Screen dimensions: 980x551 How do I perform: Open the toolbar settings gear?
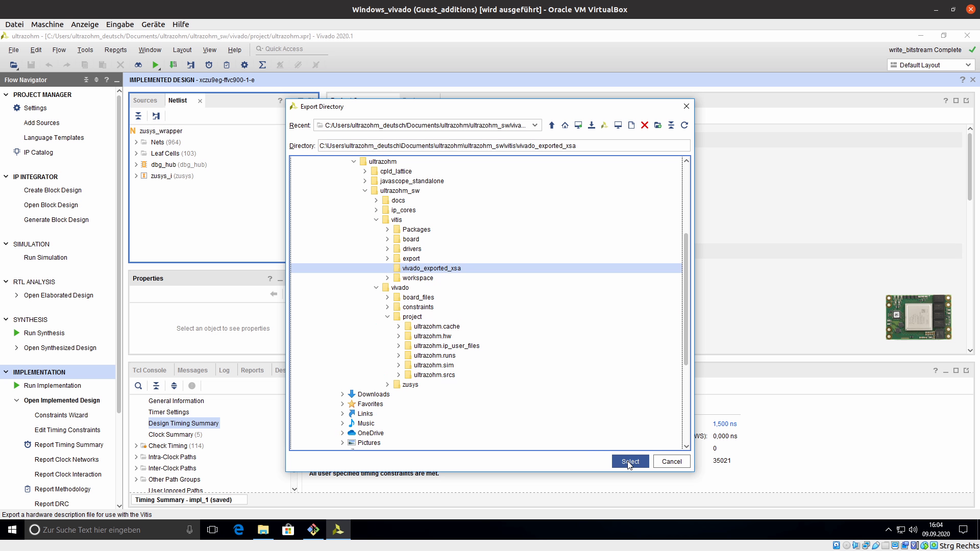[x=244, y=65]
